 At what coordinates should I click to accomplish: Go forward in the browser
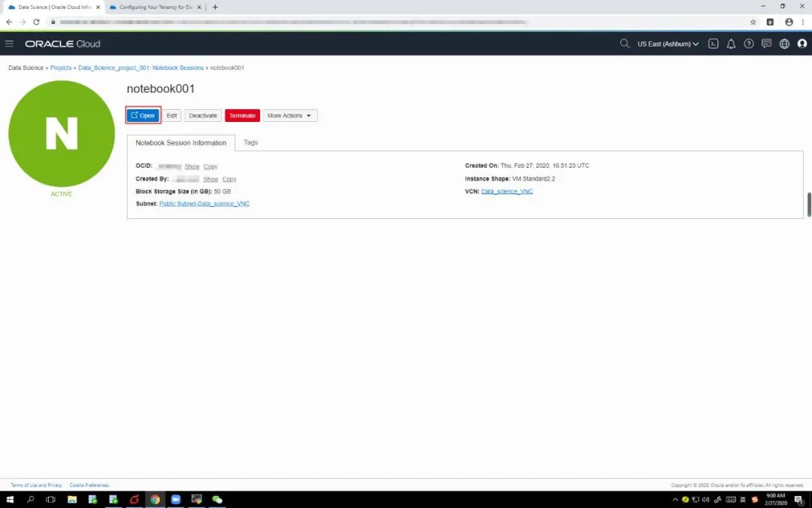coord(23,22)
